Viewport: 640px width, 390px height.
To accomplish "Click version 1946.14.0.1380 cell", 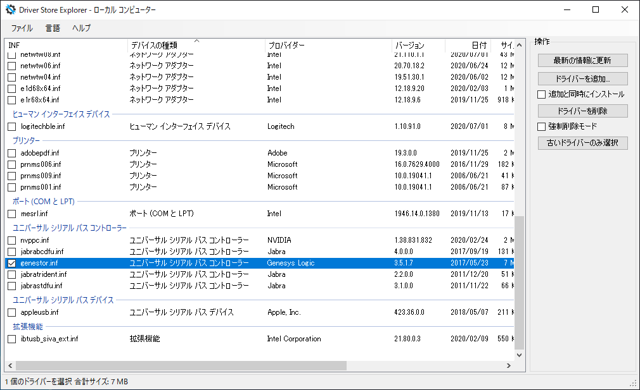I will point(417,214).
